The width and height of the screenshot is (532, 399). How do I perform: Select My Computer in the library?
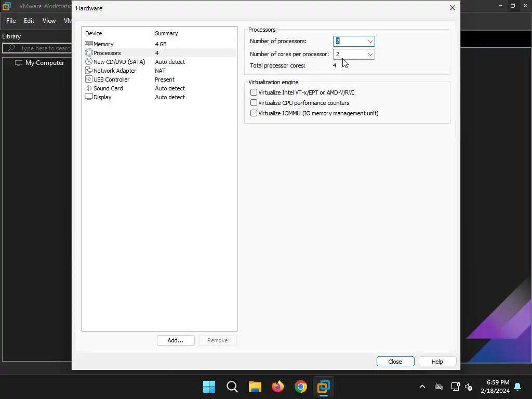pos(45,63)
